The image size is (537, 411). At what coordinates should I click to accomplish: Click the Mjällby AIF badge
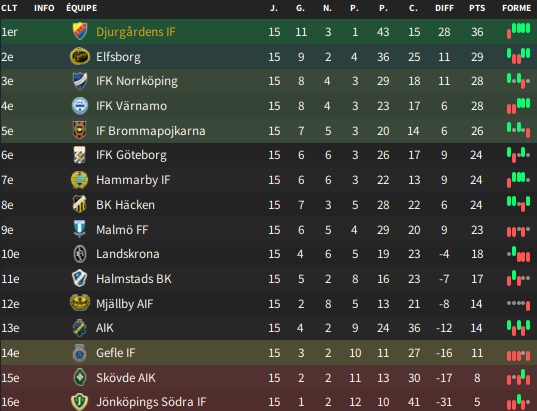coord(79,303)
